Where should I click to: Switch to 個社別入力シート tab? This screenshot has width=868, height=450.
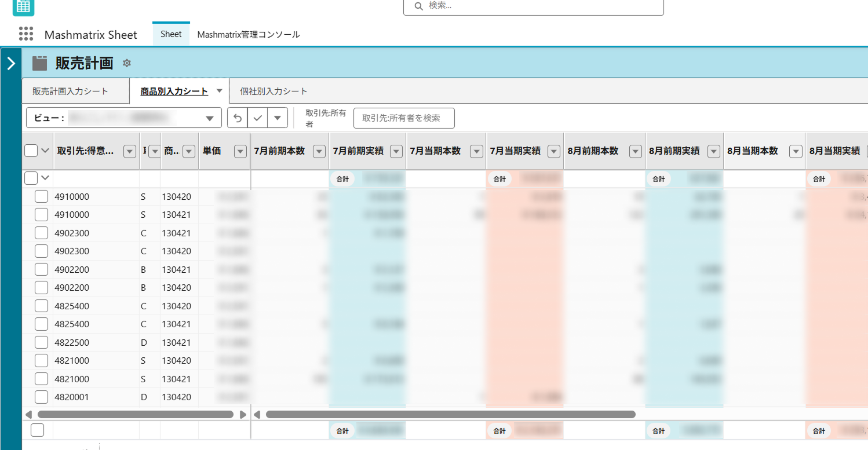click(273, 92)
